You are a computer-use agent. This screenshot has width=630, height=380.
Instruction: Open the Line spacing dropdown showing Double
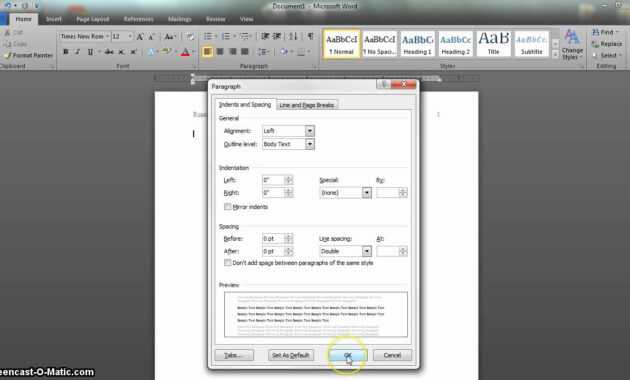[366, 251]
